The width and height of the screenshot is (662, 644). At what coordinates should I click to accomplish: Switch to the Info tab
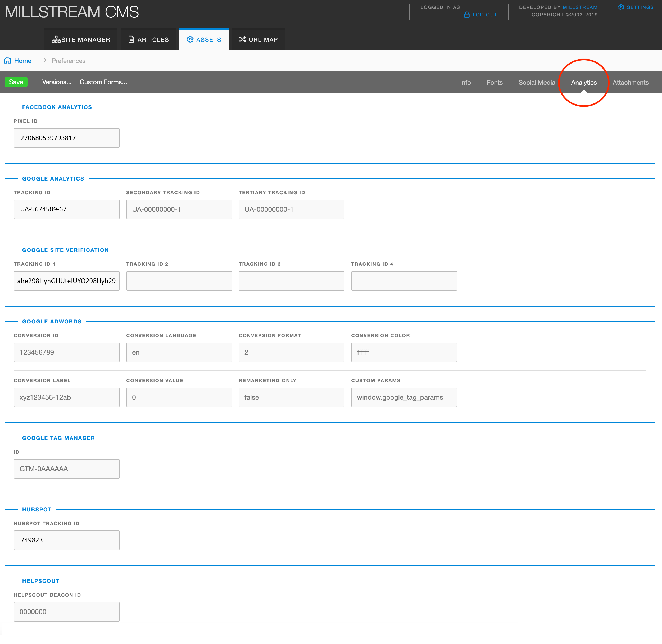point(465,83)
